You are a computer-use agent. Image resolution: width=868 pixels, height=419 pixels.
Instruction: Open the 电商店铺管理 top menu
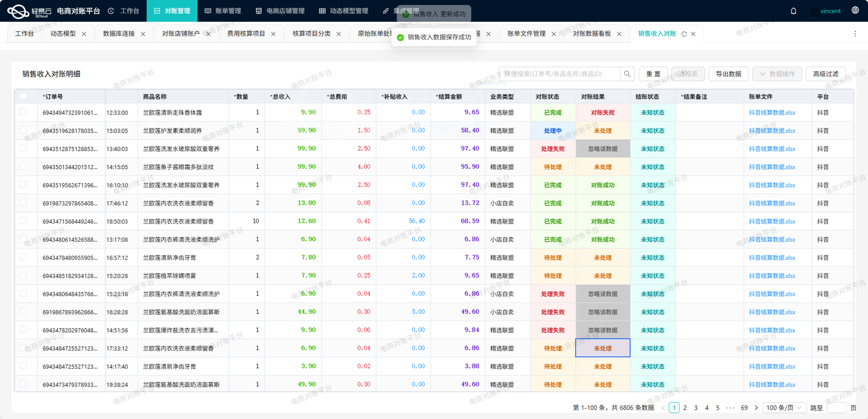tap(280, 11)
